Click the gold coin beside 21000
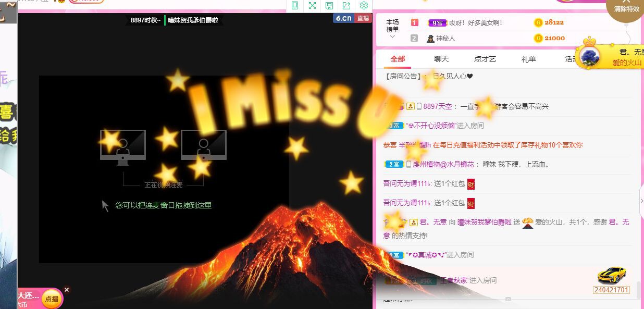This screenshot has height=309, width=644. click(x=538, y=38)
